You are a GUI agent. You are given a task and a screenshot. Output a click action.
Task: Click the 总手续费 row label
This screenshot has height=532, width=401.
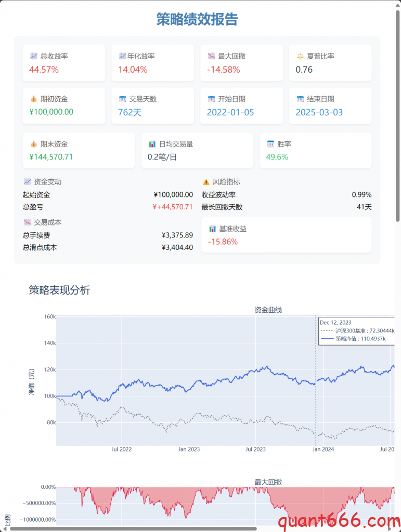coord(36,235)
